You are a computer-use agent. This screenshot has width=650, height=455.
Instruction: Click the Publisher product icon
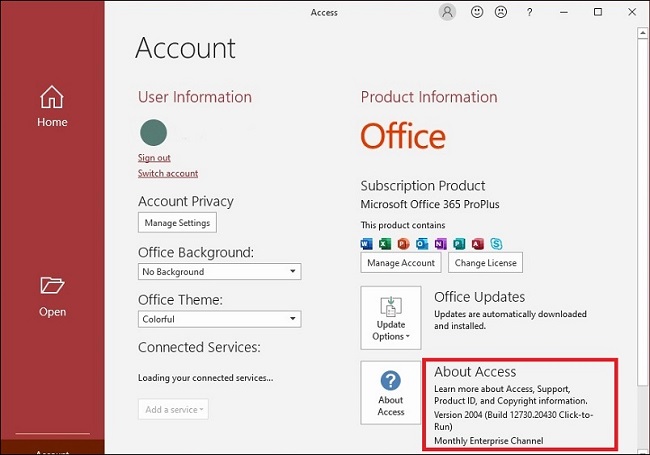point(459,244)
